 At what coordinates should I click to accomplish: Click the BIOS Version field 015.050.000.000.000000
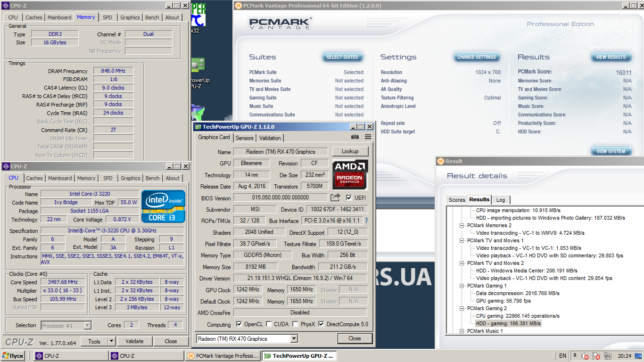[281, 197]
